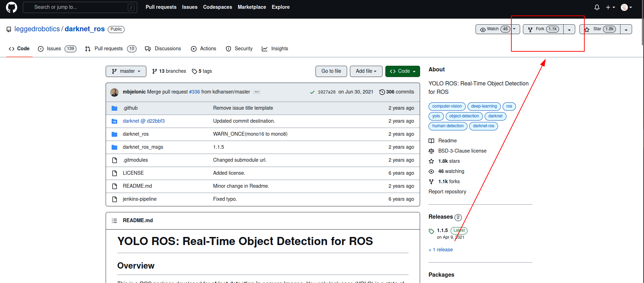Open the .github folder
The width and height of the screenshot is (644, 283).
point(130,108)
